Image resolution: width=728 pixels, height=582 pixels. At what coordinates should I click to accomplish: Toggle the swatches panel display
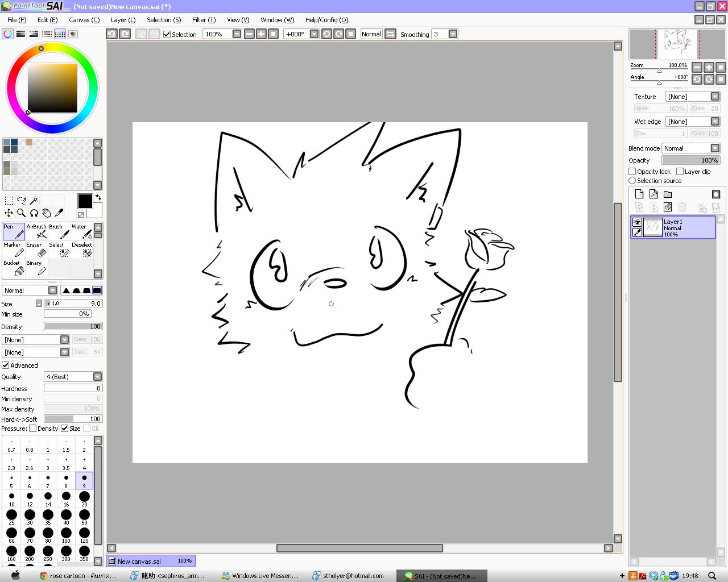(x=60, y=34)
